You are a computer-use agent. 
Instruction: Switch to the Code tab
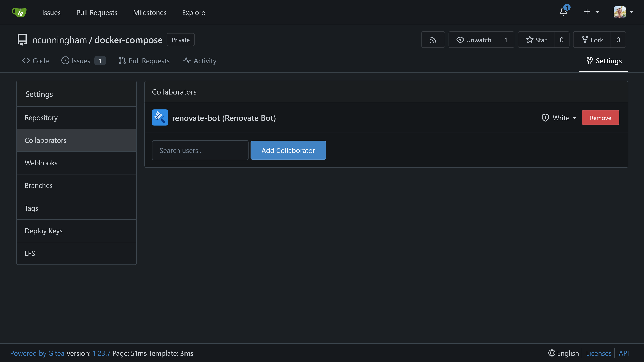coord(36,61)
